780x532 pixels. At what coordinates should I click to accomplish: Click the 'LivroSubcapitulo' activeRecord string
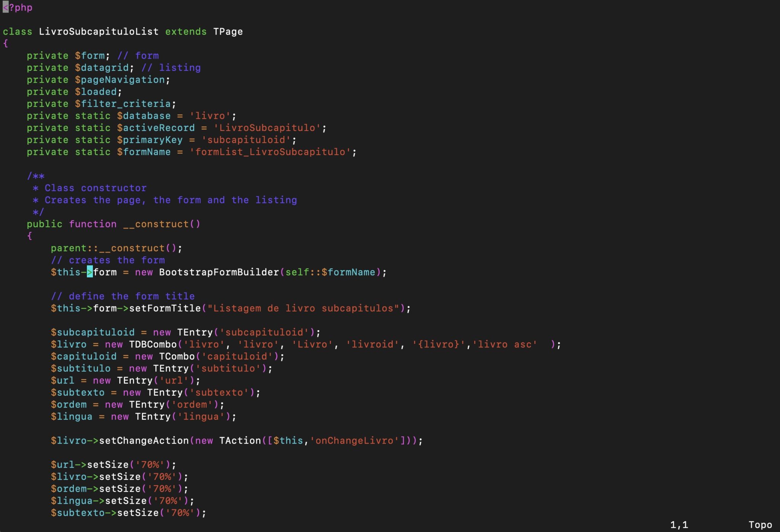[267, 128]
